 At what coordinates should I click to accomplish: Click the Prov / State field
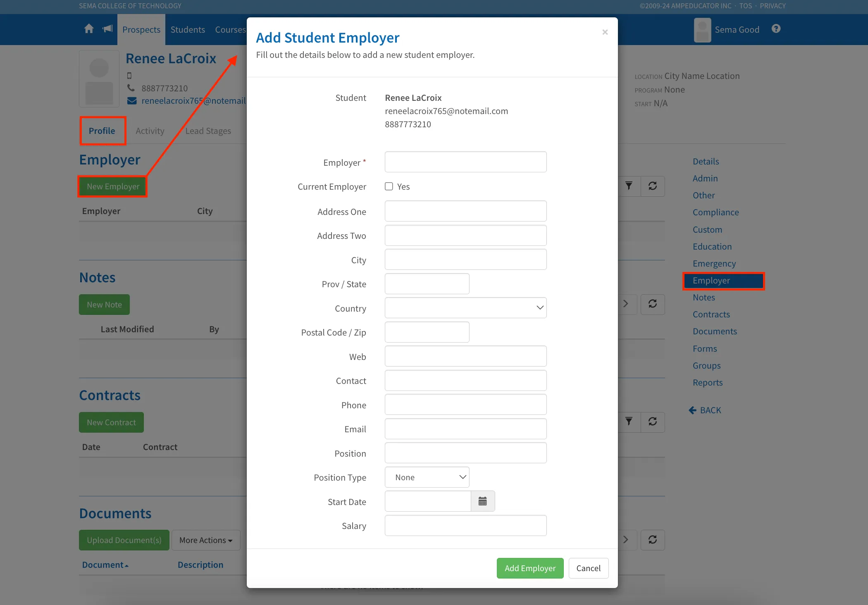(x=427, y=284)
